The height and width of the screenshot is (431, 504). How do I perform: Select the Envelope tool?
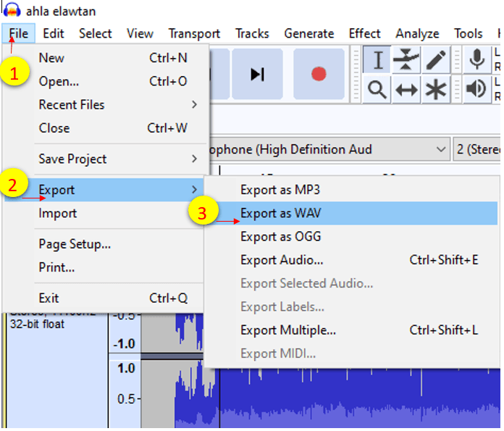tap(406, 59)
